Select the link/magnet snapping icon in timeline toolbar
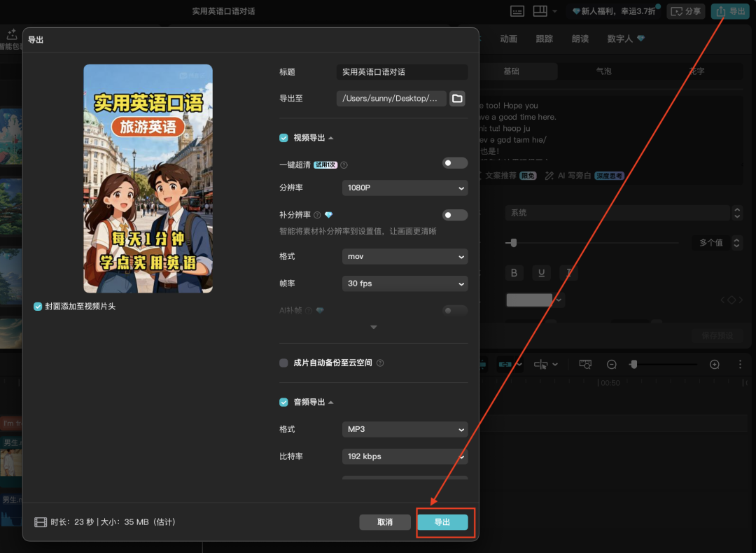Screen dimensions: 756x553 click(x=505, y=364)
